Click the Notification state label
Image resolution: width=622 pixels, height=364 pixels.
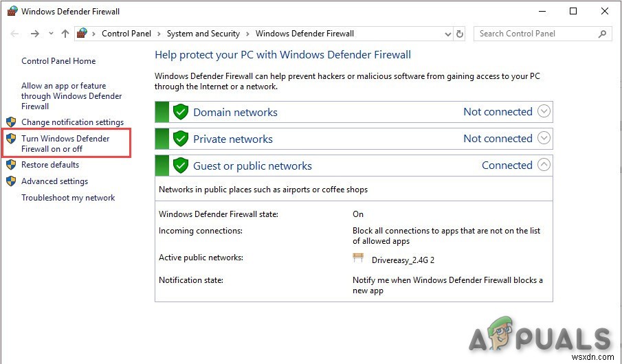pos(191,280)
